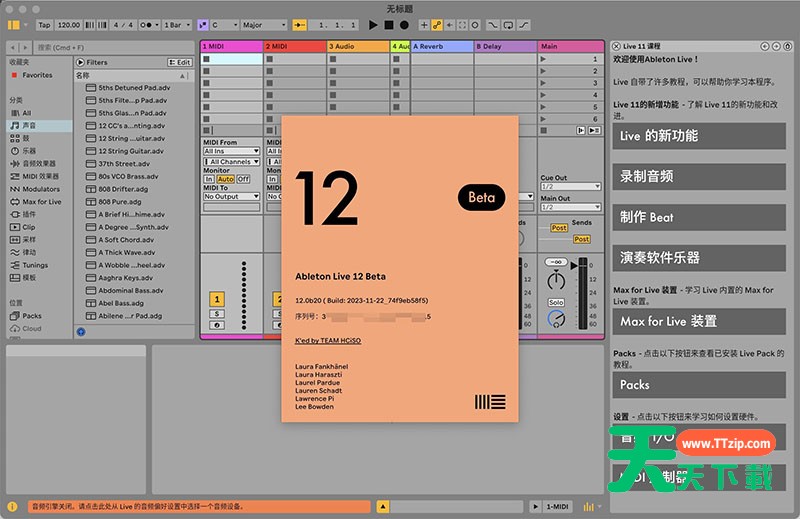
Task: Select the 3 Audio track header
Action: click(358, 46)
